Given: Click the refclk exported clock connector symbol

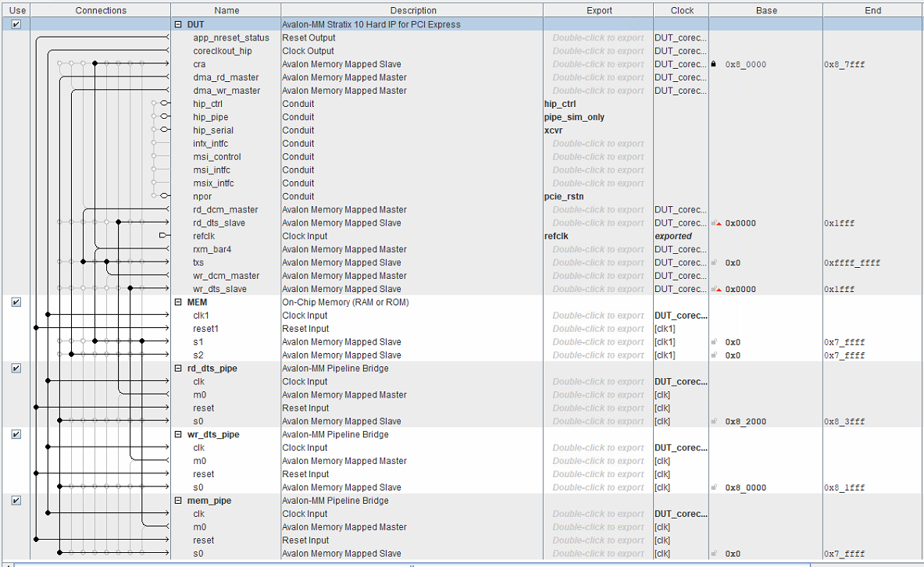Looking at the screenshot, I should [x=162, y=236].
